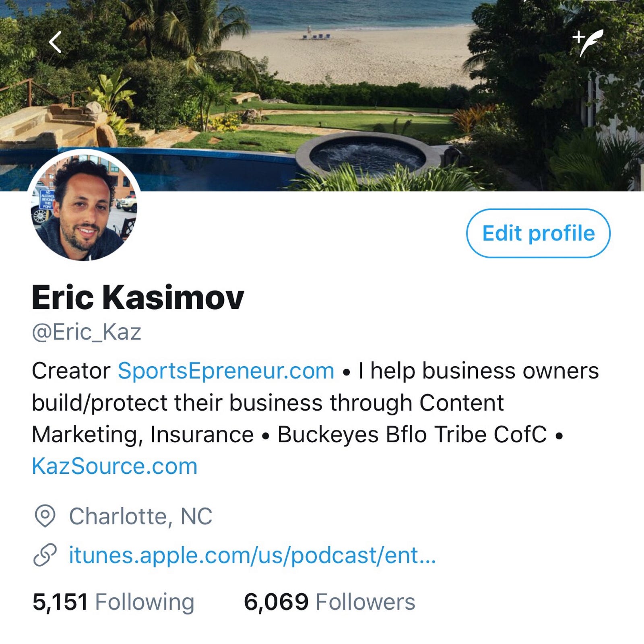Tap the location pin icon
The width and height of the screenshot is (644, 644).
(x=45, y=516)
